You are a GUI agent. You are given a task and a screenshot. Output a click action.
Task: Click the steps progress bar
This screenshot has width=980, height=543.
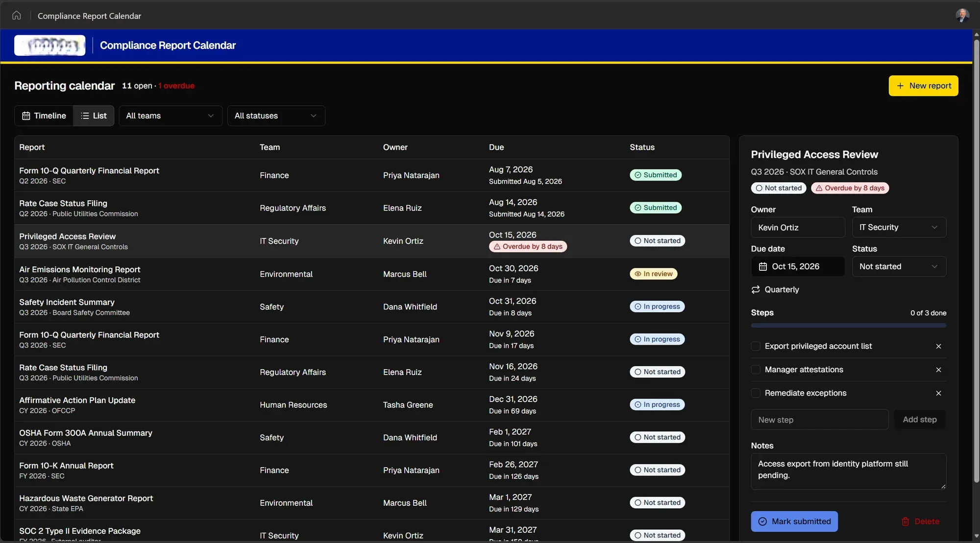(x=848, y=326)
